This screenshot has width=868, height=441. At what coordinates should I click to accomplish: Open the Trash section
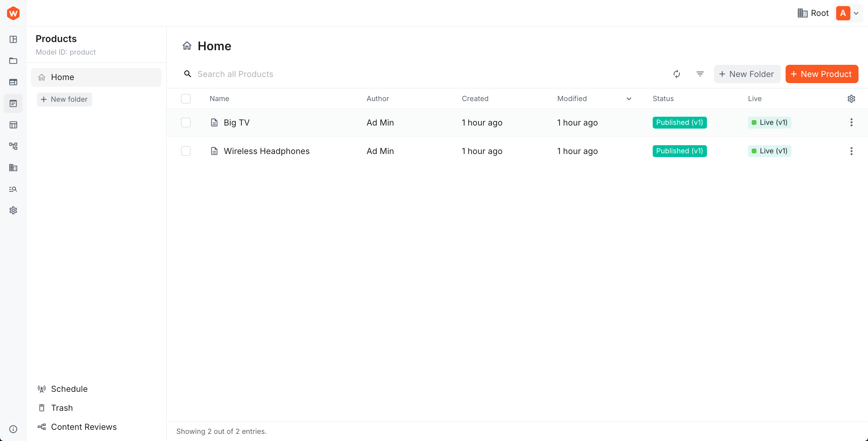62,408
